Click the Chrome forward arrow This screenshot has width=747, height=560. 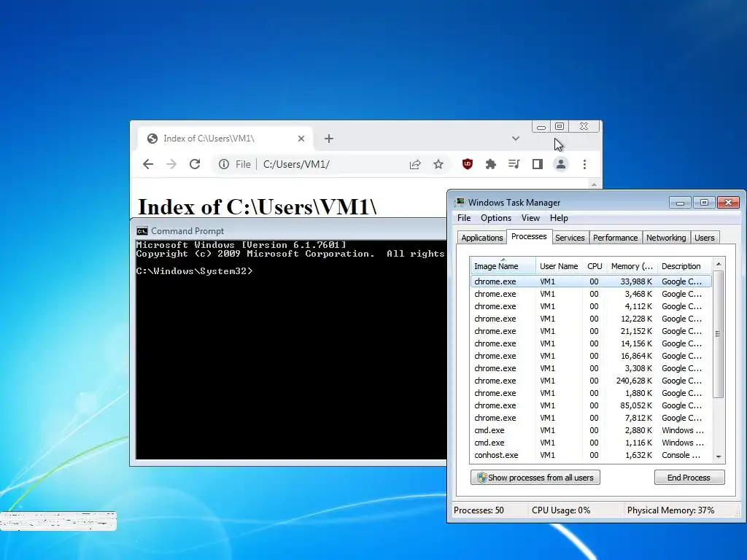pos(171,164)
